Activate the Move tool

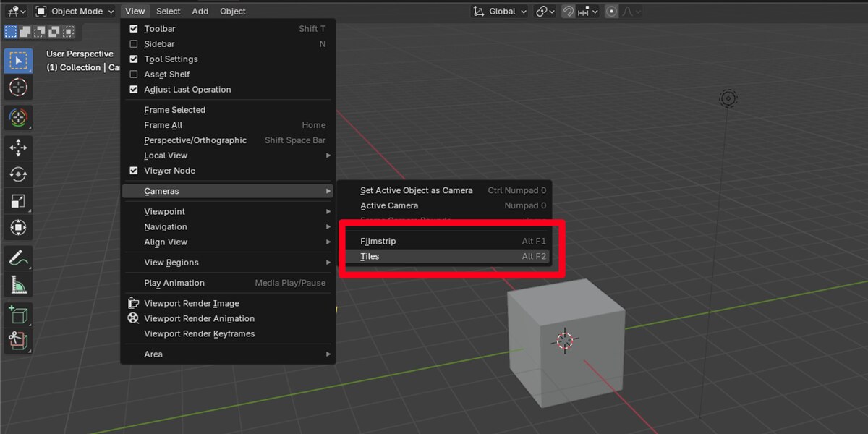(x=18, y=148)
